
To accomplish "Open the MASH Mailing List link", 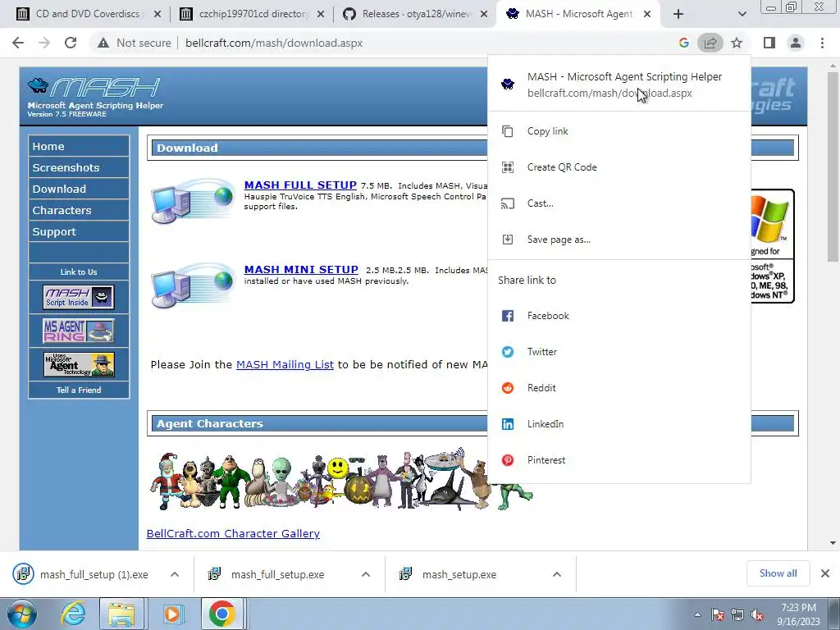I will coord(285,365).
